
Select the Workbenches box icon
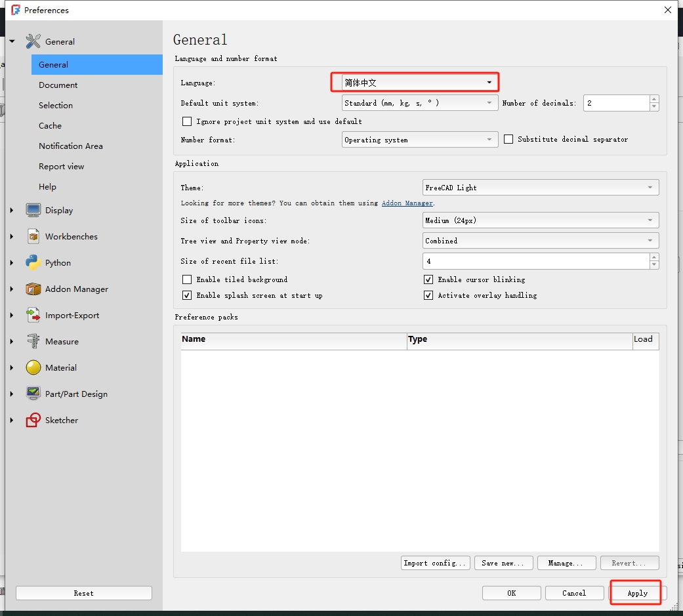coord(33,236)
